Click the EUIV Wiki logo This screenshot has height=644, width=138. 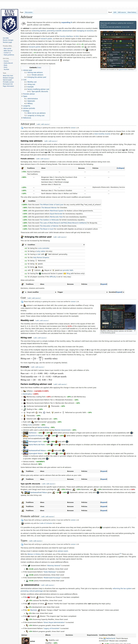click(x=10, y=22)
